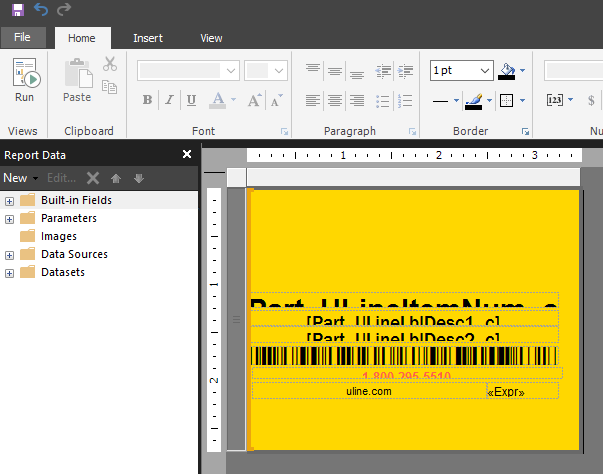Viewport: 603px width, 474px height.
Task: Delete item in Report Data toolbar
Action: [93, 178]
